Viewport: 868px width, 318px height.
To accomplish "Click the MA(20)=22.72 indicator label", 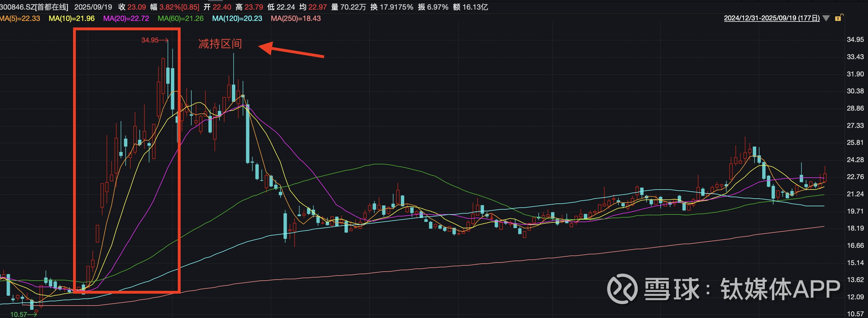I will tap(126, 18).
